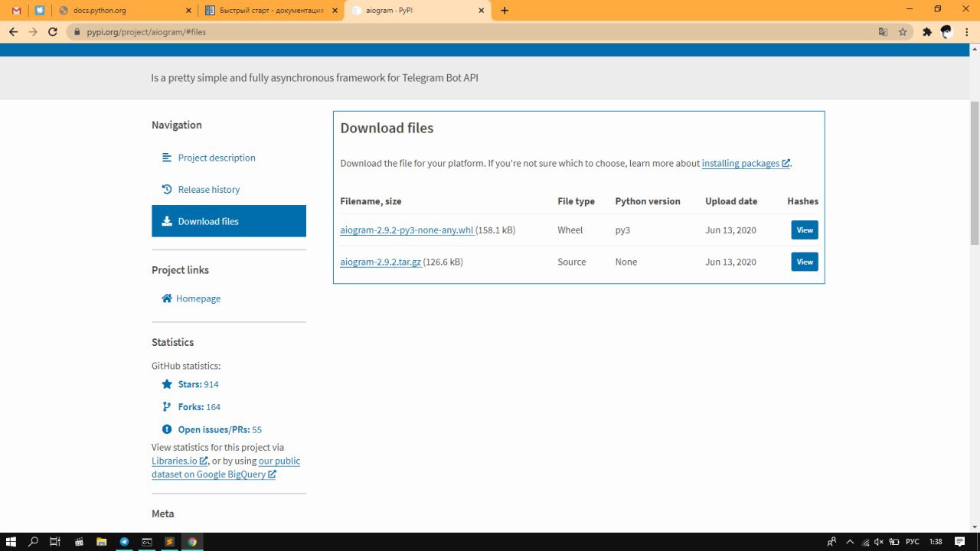Change the РУС input language
The height and width of the screenshot is (551, 980).
tap(912, 542)
